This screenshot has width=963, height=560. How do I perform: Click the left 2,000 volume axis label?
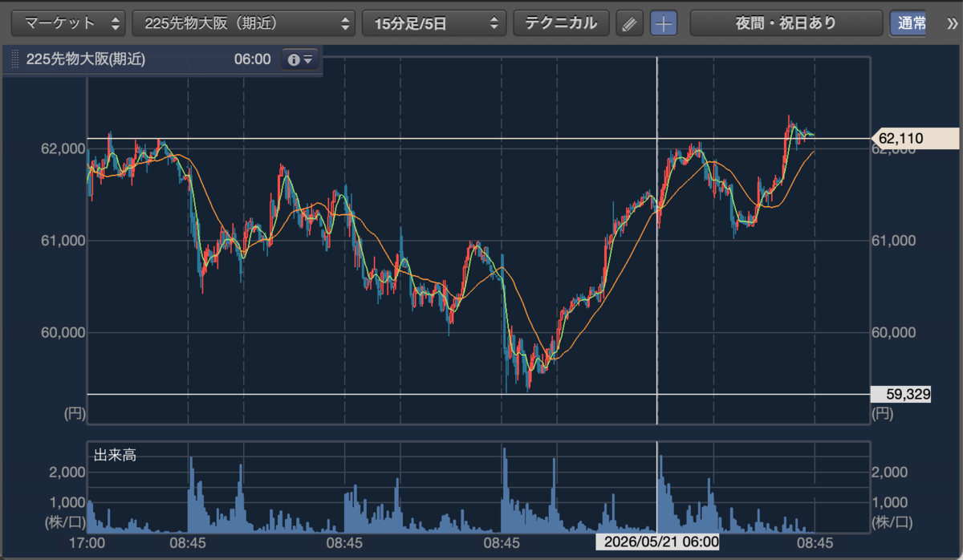tap(67, 473)
